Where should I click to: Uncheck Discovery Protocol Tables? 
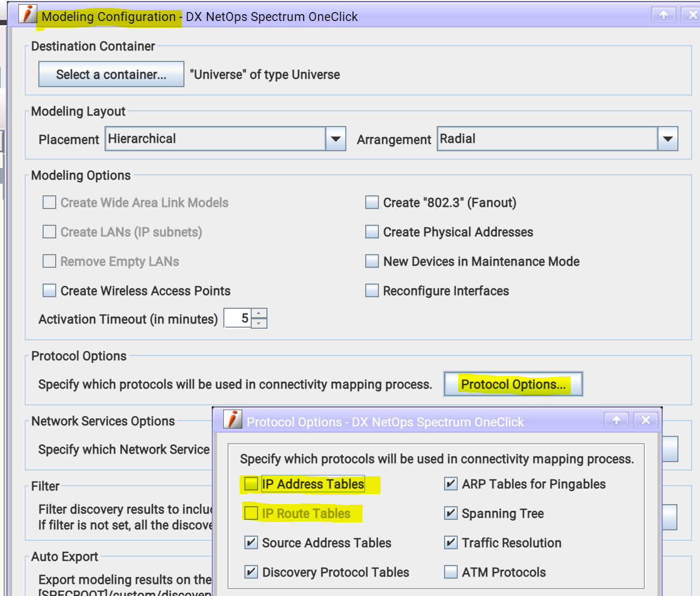252,572
